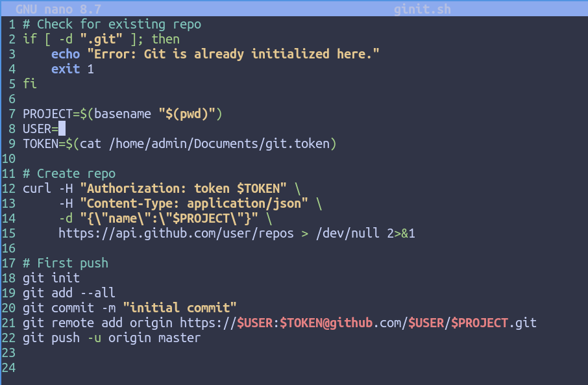Image resolution: width=588 pixels, height=385 pixels.
Task: Click line number 6 empty line
Action: [x=12, y=99]
